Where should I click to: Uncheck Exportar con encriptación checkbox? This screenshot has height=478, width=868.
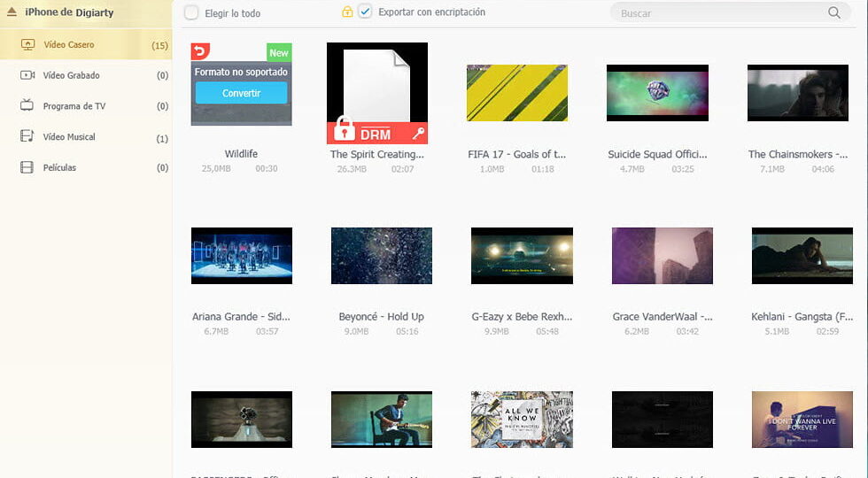365,12
